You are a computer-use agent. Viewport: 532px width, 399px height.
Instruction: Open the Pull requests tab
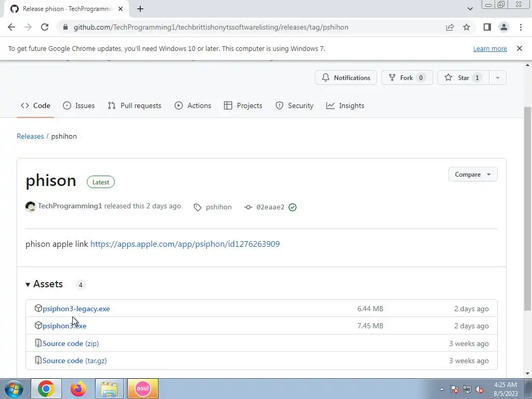click(135, 105)
